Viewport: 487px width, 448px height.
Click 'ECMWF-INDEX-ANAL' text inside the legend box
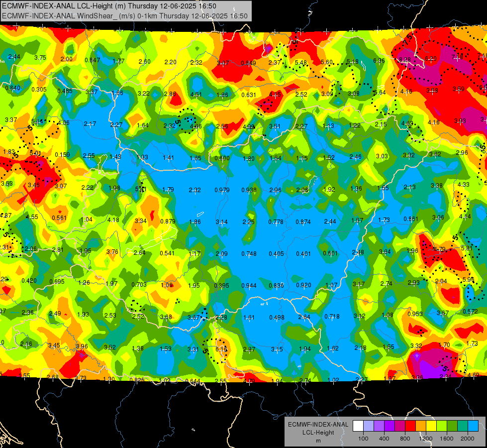[318, 425]
